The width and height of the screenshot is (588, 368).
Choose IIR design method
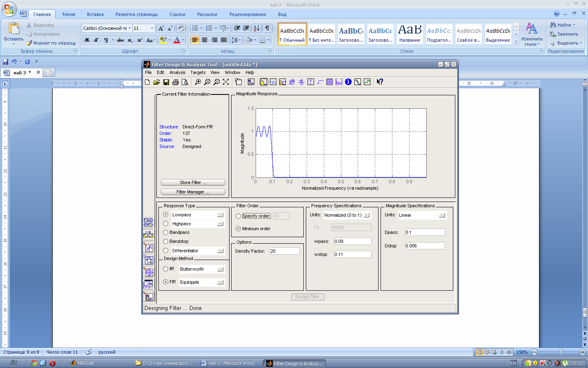(x=166, y=269)
